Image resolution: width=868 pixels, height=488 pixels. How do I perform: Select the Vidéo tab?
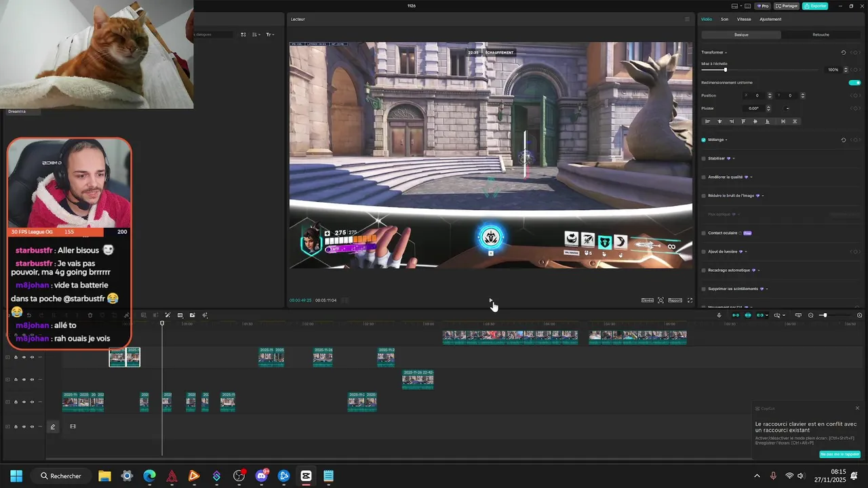tap(707, 19)
